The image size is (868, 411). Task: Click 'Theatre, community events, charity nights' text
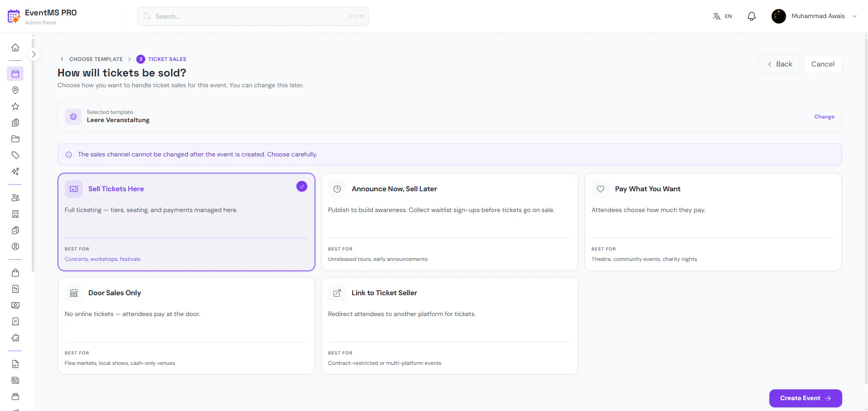644,259
